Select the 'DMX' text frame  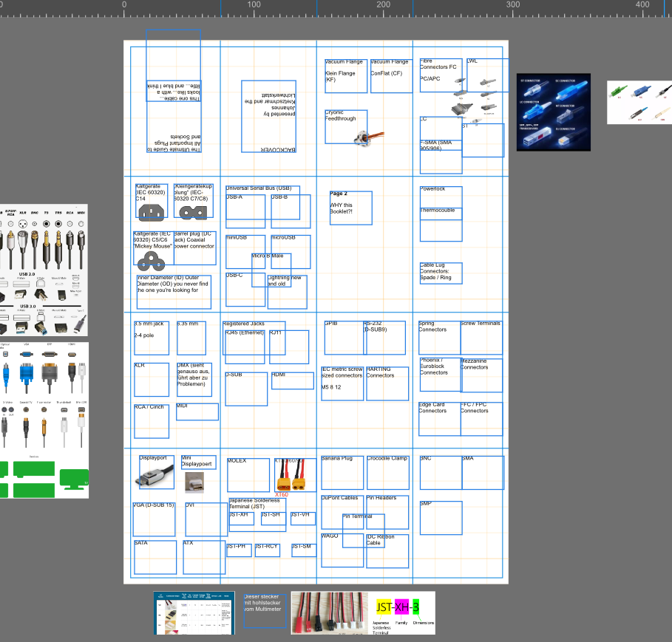pyautogui.click(x=194, y=380)
